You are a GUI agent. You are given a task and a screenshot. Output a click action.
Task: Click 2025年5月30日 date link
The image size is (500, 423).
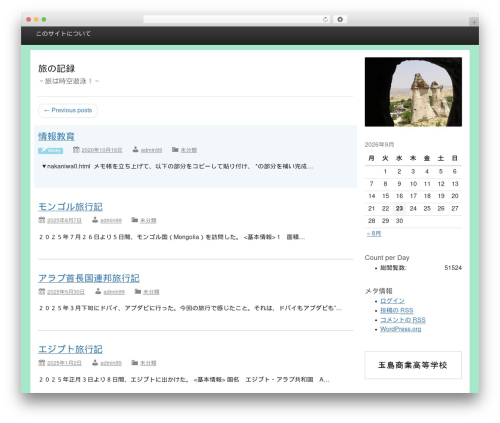point(66,292)
